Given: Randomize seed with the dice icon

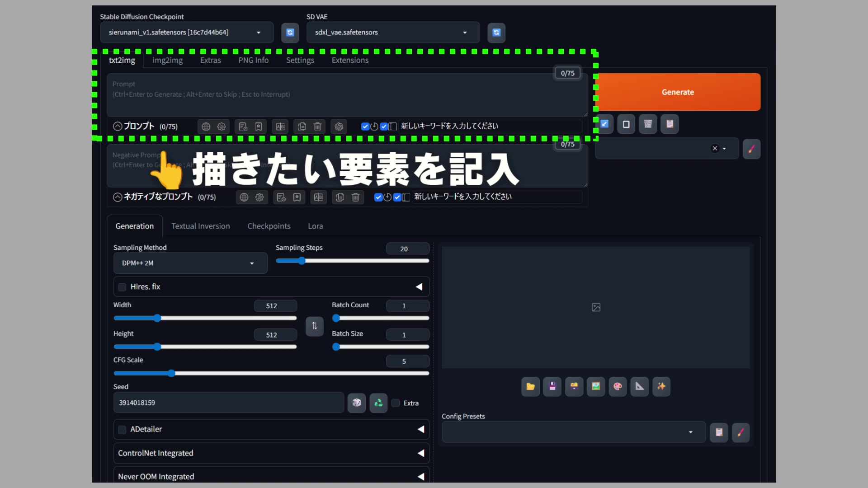Looking at the screenshot, I should pos(357,403).
